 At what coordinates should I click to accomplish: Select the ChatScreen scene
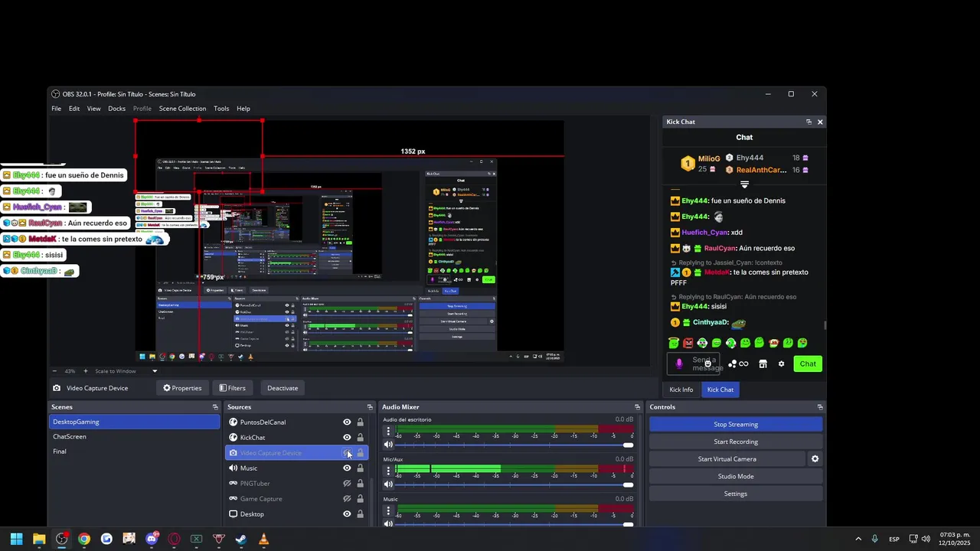click(x=135, y=437)
